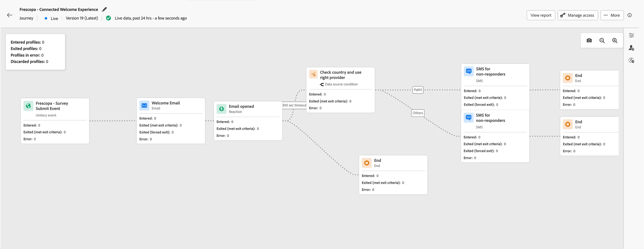This screenshot has height=249, width=644.
Task: Select the Welcome Email envelope icon
Action: pos(144,105)
